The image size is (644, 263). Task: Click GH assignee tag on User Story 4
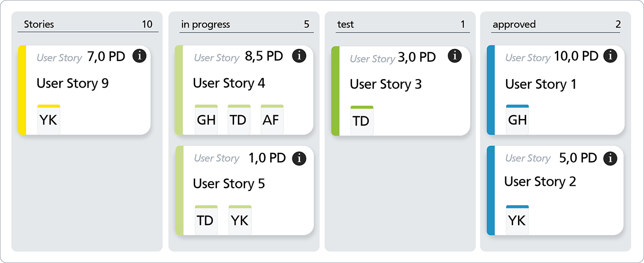click(206, 120)
